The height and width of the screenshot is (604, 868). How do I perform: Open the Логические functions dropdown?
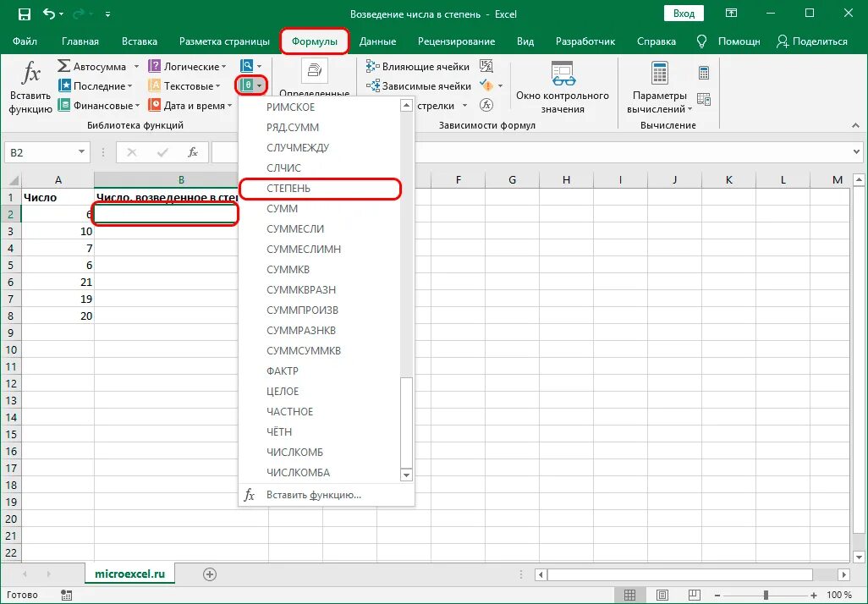point(187,67)
